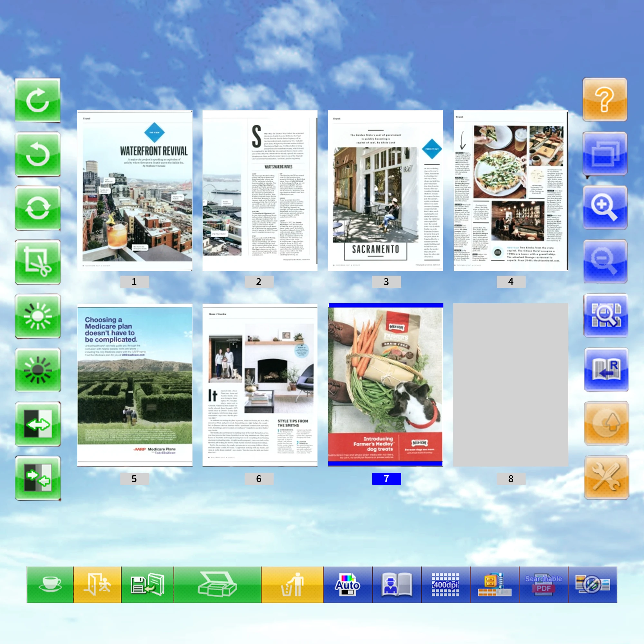Toggle the Searchable PDF option
This screenshot has width=644, height=644.
543,585
